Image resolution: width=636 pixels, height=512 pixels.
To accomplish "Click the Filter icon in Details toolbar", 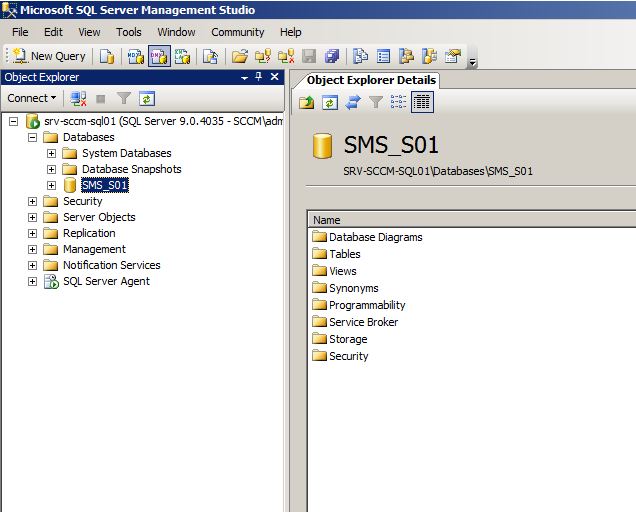I will point(376,102).
